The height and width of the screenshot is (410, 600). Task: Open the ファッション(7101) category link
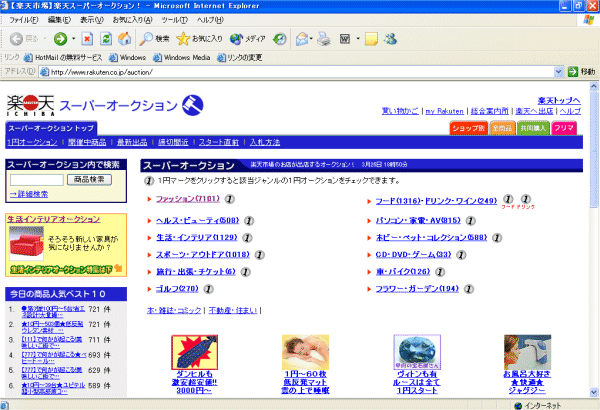point(188,199)
